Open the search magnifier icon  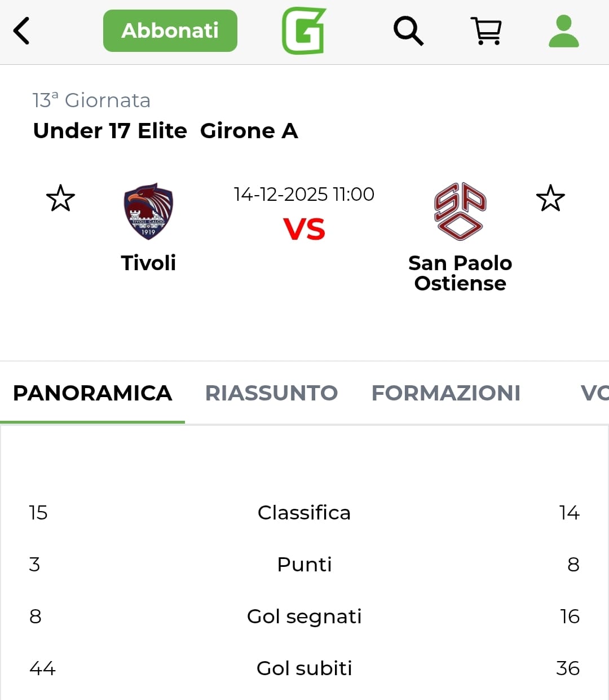(408, 31)
